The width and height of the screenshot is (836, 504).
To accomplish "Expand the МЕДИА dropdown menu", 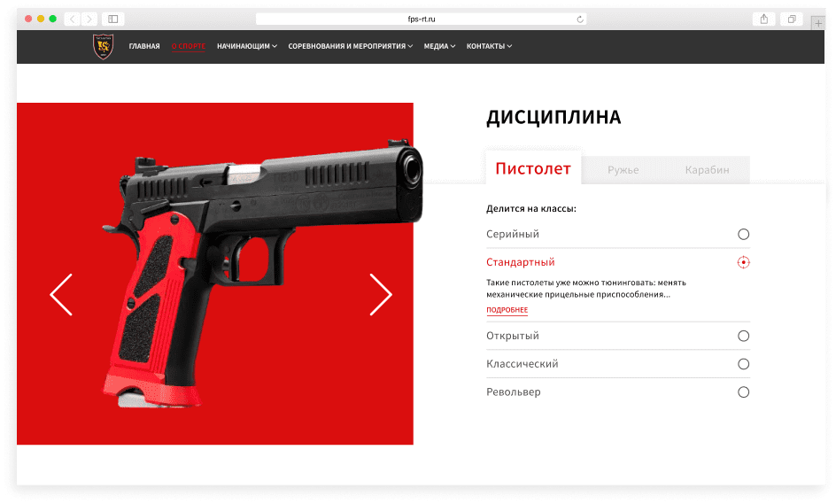I will click(x=439, y=46).
